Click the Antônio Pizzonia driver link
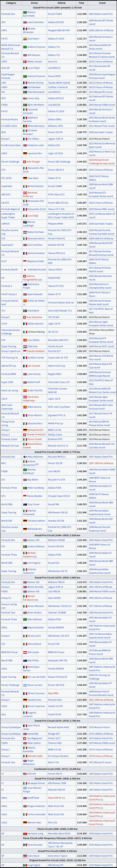 pos(36,47)
